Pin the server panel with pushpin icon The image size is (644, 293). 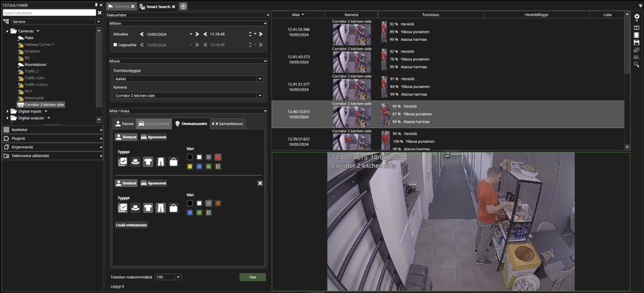tap(96, 4)
